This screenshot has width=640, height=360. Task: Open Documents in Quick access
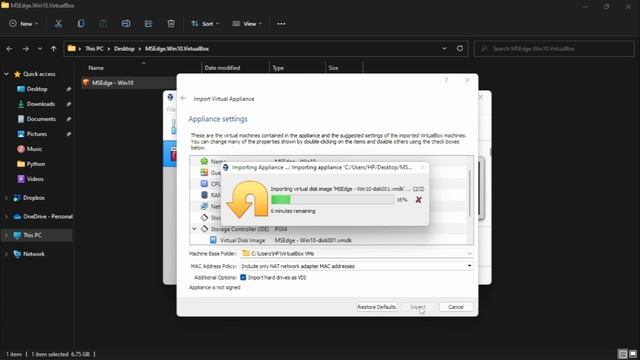pyautogui.click(x=41, y=119)
